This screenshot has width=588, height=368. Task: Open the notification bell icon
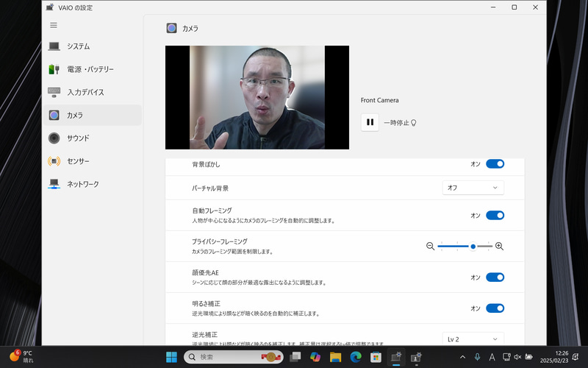[576, 357]
